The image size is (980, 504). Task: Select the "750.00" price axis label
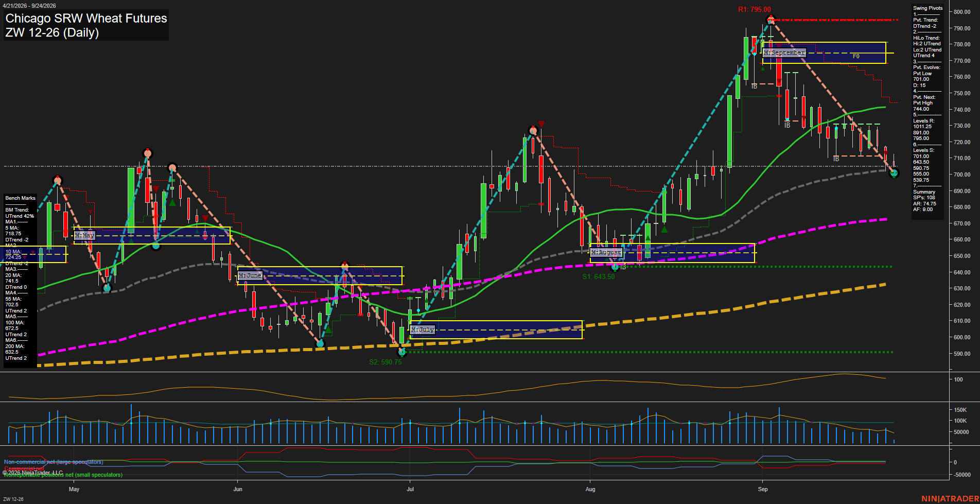[x=962, y=93]
